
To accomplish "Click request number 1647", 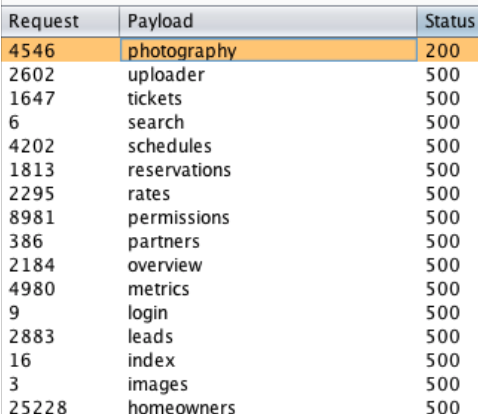I will point(32,99).
